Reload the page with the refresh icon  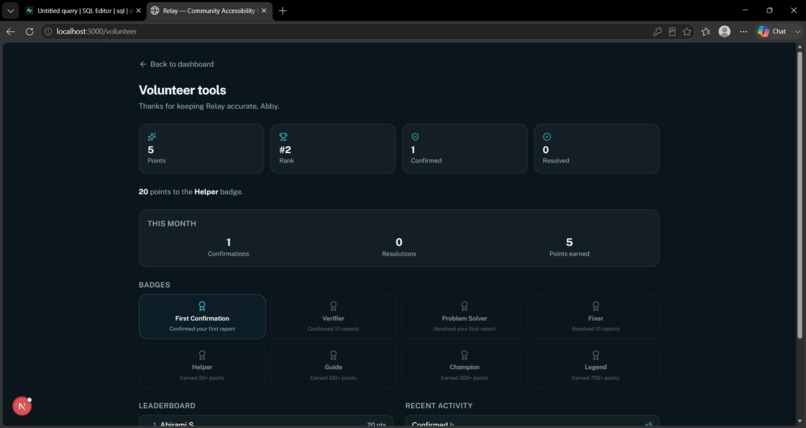[x=29, y=31]
